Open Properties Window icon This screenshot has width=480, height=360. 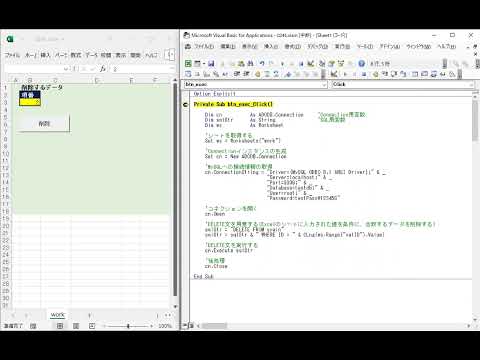[331, 63]
